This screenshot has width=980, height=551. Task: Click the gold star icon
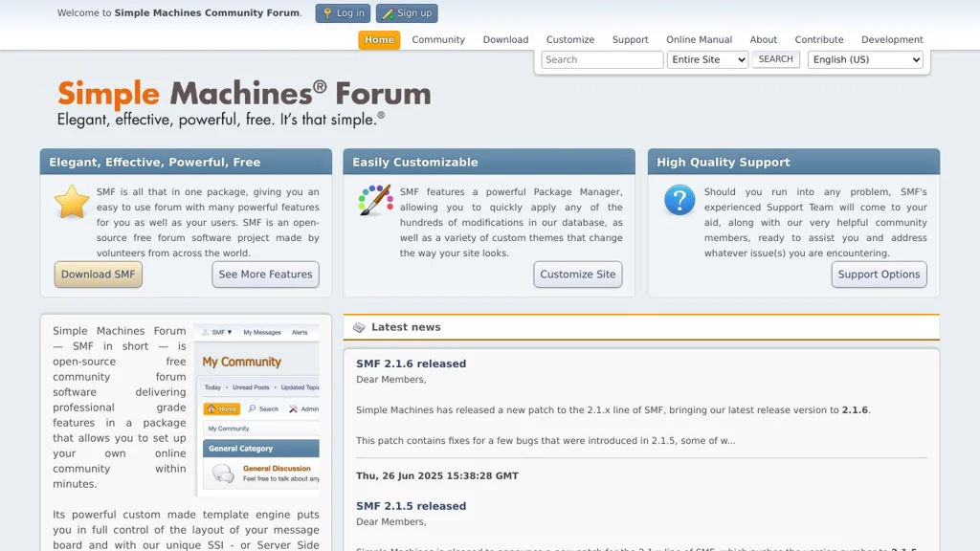pos(71,201)
